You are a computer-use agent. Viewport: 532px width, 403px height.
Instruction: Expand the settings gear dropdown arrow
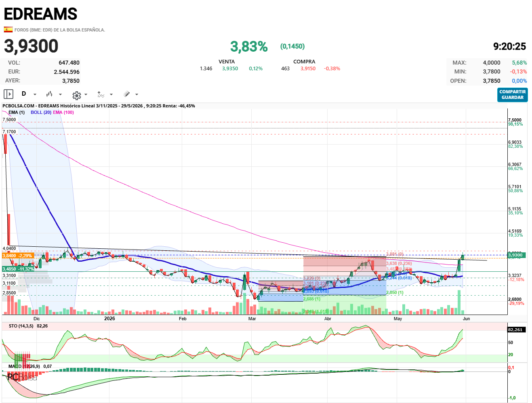coord(86,94)
